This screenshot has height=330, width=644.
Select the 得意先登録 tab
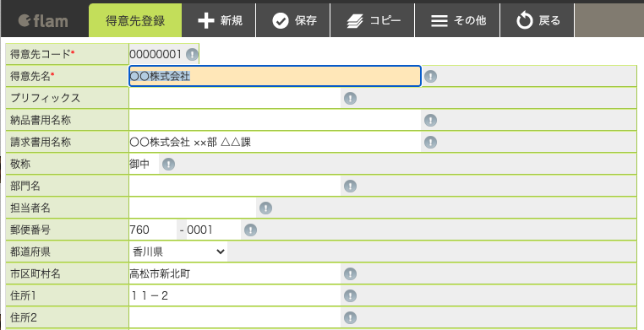(135, 20)
